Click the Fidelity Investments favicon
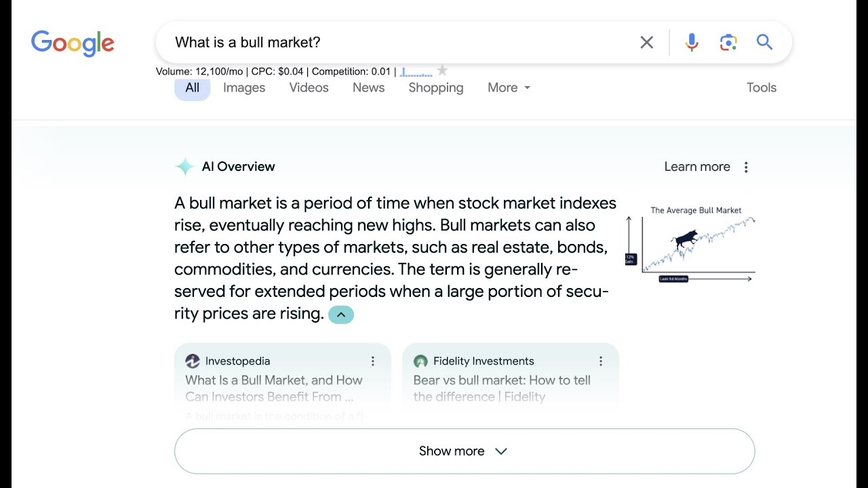Image resolution: width=868 pixels, height=488 pixels. (x=420, y=361)
